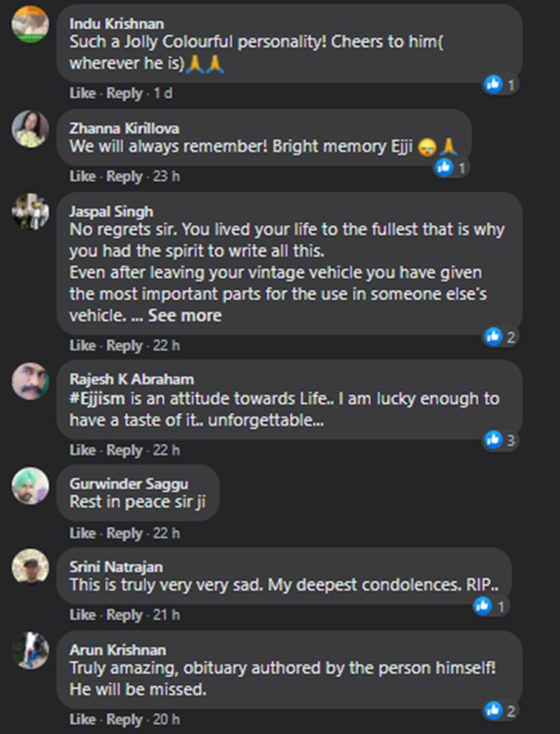Open Rajesh K Abraham's profile picture
The height and width of the screenshot is (734, 560).
30,381
